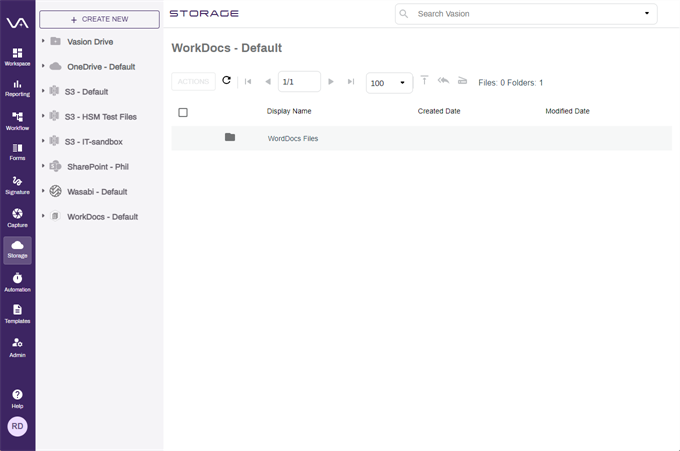Click the search magnifier icon
This screenshot has height=451, width=680.
[404, 14]
